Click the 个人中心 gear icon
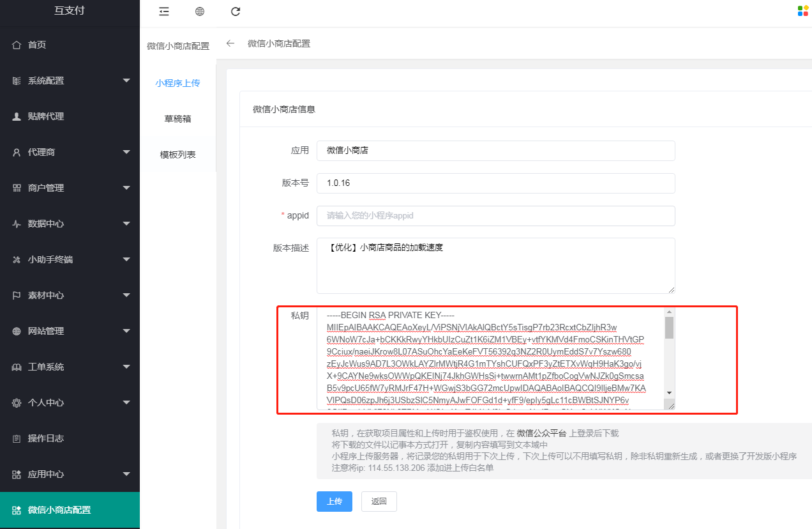This screenshot has height=529, width=812. (17, 402)
